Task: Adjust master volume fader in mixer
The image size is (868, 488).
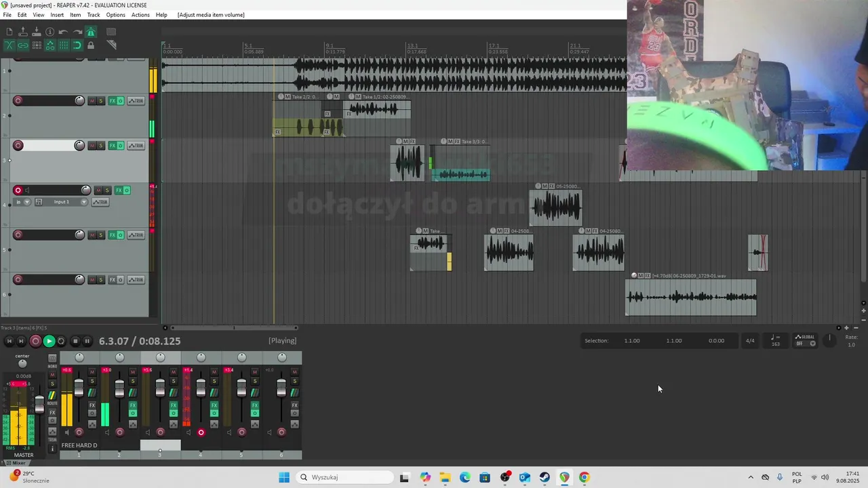Action: click(39, 405)
